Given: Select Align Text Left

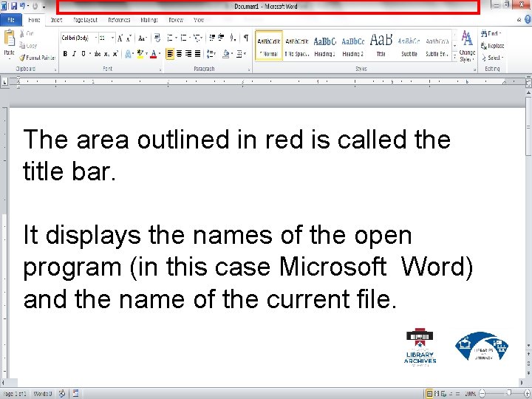Looking at the screenshot, I should (x=170, y=54).
